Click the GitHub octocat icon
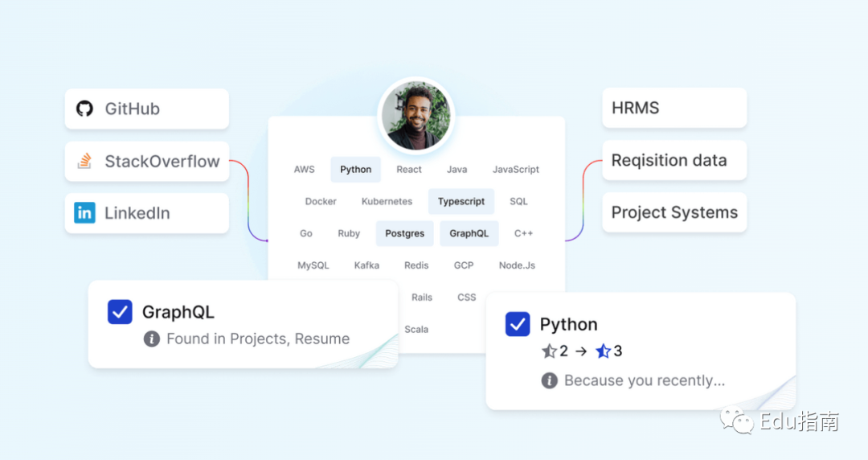868x460 pixels. pyautogui.click(x=84, y=109)
